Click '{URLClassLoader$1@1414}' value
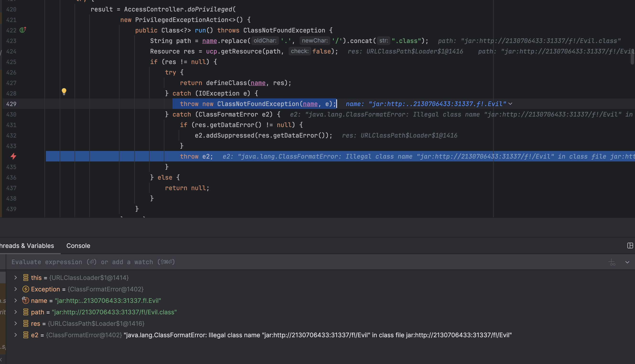The height and width of the screenshot is (364, 635). pyautogui.click(x=89, y=278)
